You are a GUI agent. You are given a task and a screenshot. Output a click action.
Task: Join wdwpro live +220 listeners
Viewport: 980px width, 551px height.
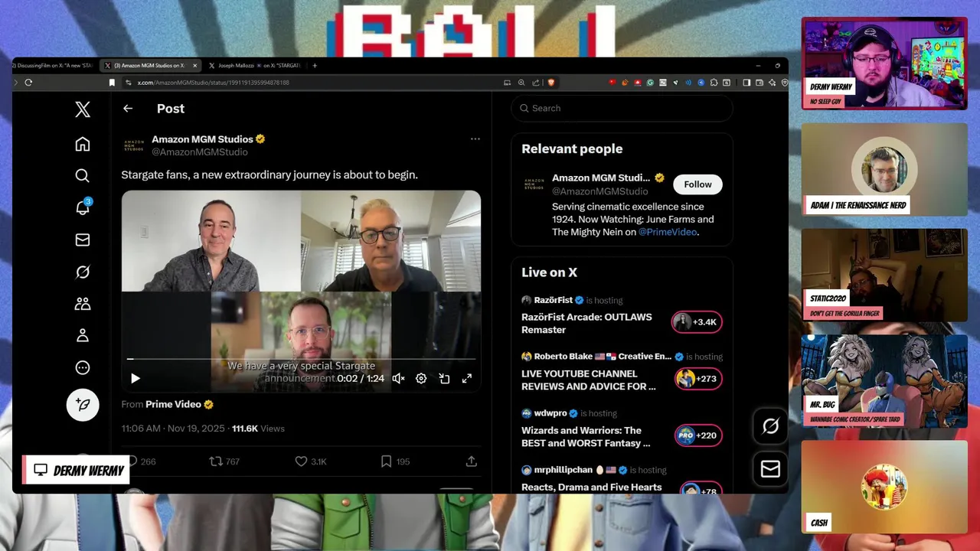[698, 435]
